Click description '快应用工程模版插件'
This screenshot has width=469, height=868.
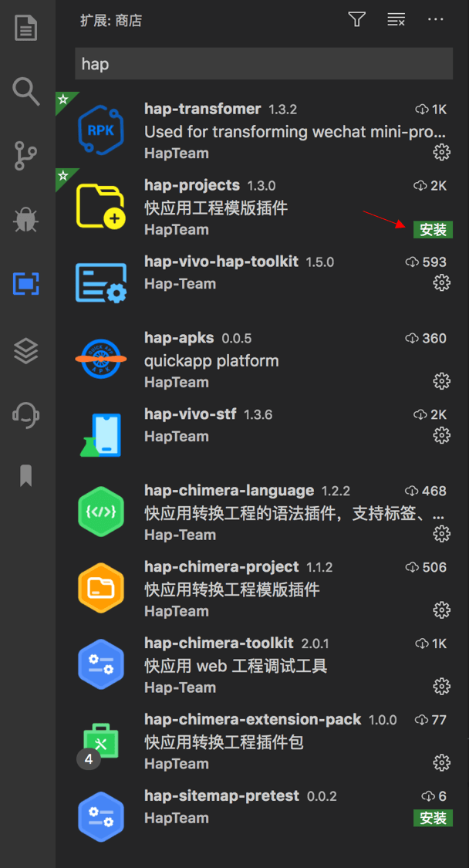[216, 208]
